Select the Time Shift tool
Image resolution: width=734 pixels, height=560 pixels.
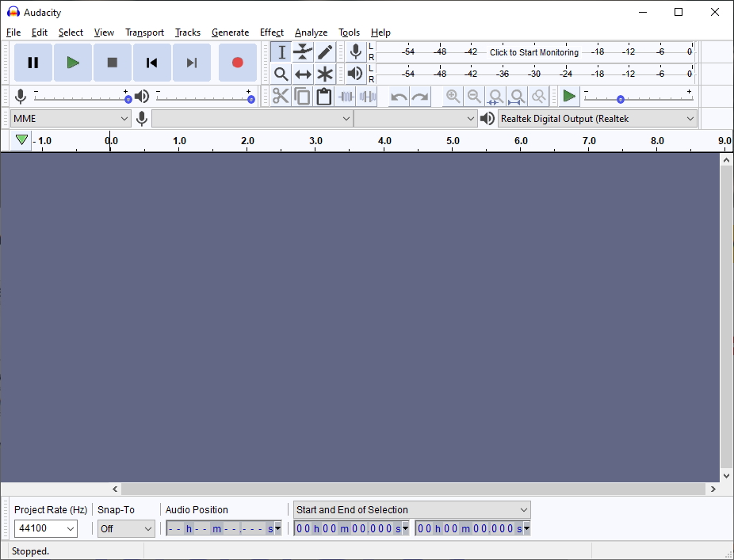tap(303, 74)
